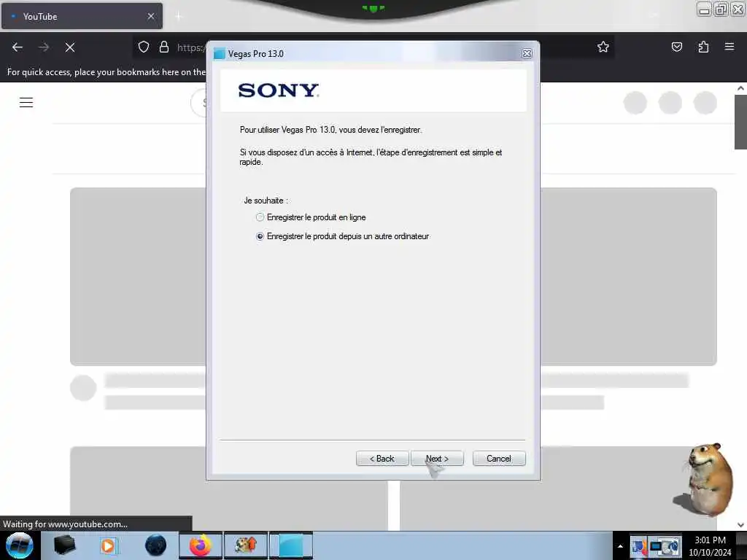Open the media player taskbar icon

[109, 545]
